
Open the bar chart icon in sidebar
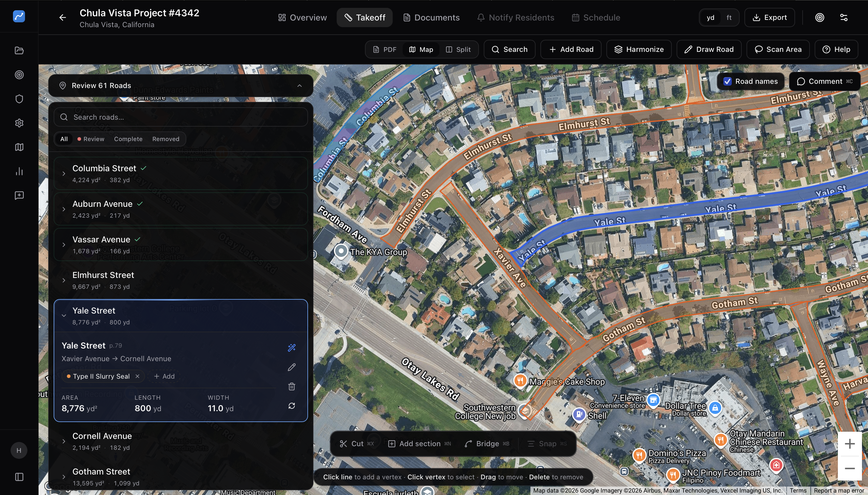19,171
